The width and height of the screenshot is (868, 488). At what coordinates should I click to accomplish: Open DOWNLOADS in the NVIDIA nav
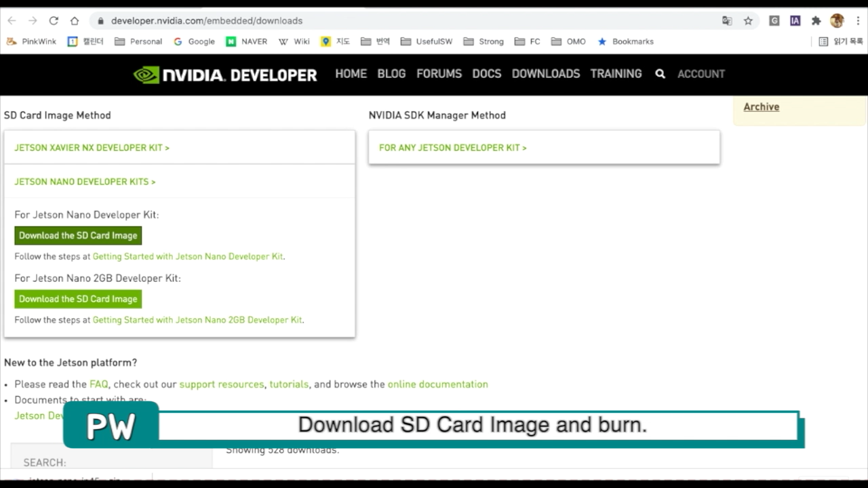[x=546, y=74]
